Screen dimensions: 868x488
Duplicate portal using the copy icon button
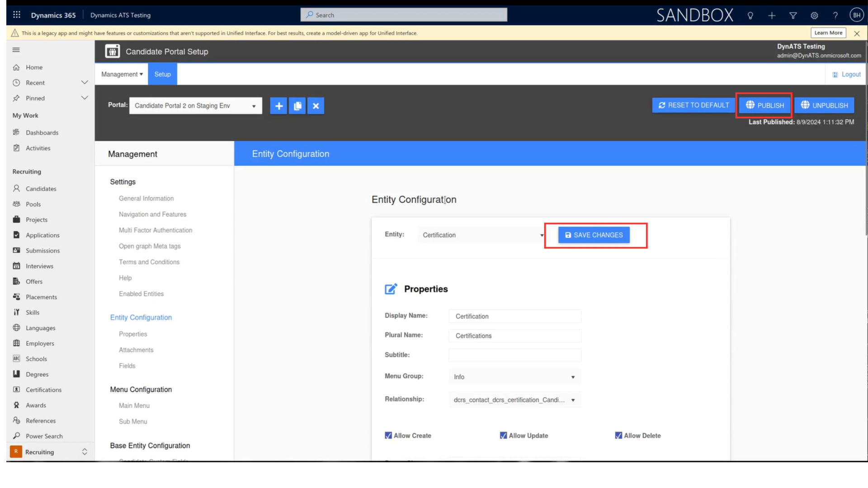297,106
